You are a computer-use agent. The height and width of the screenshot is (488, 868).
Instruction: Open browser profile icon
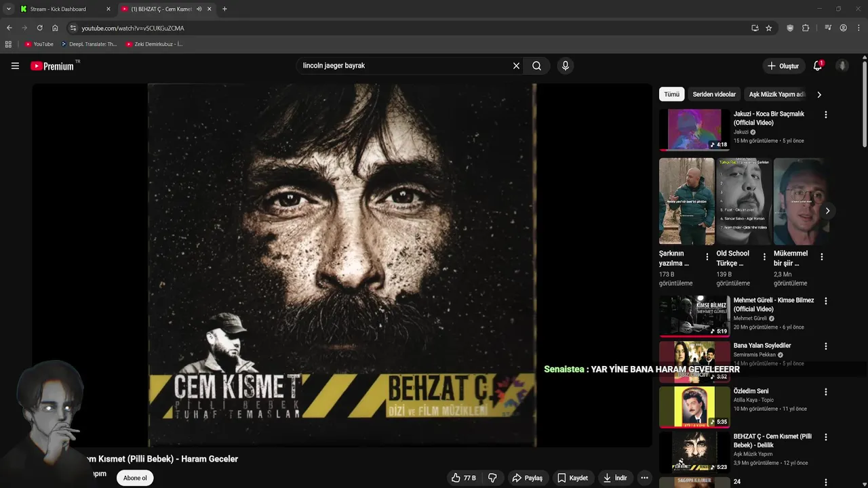tap(843, 28)
